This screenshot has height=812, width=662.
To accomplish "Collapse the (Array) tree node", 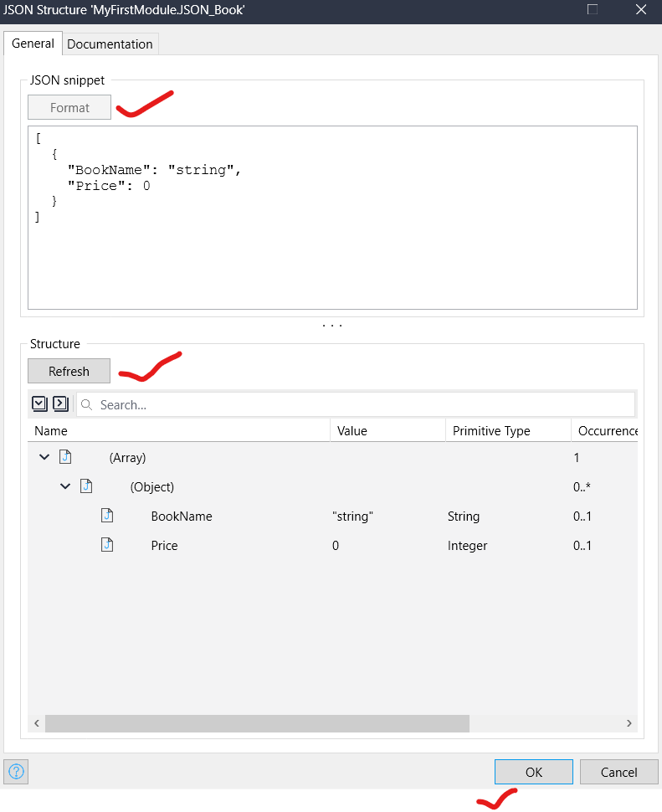I will tap(44, 458).
